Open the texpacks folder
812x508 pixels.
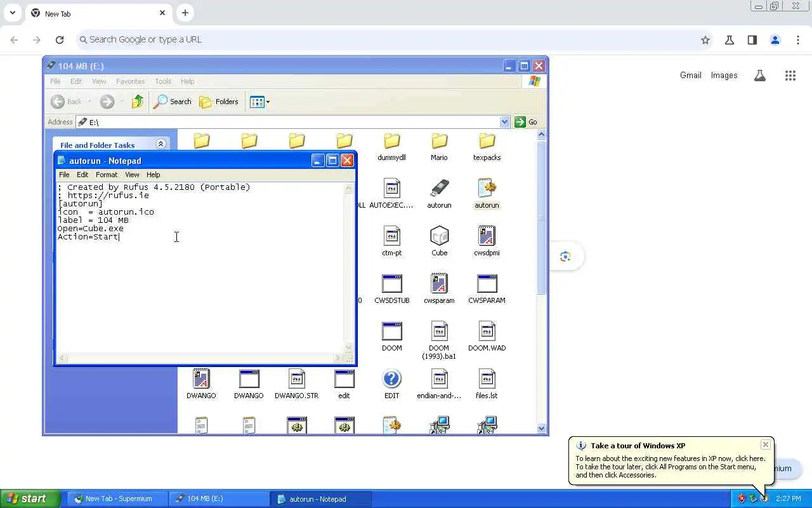coord(487,147)
